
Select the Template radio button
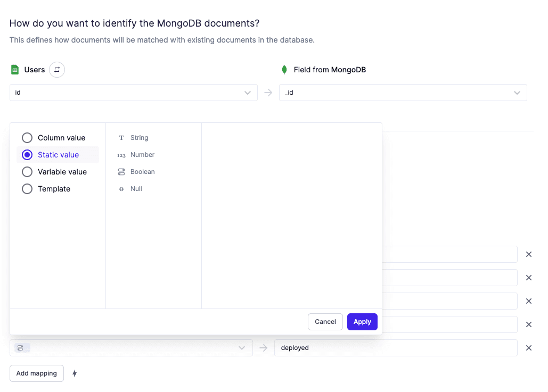27,188
